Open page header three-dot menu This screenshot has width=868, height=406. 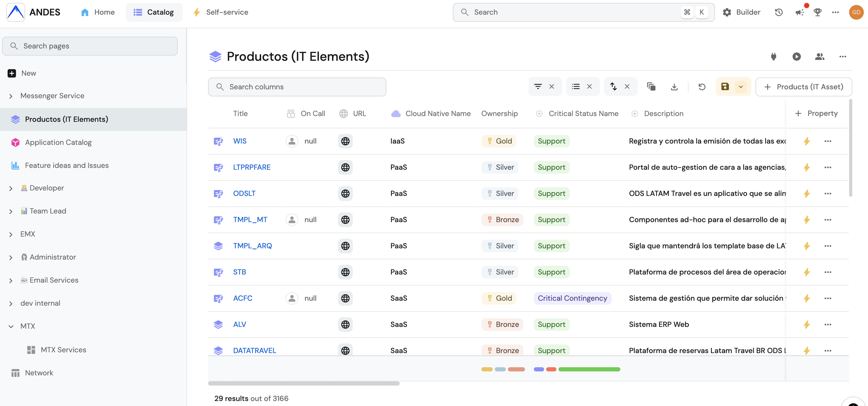[842, 57]
